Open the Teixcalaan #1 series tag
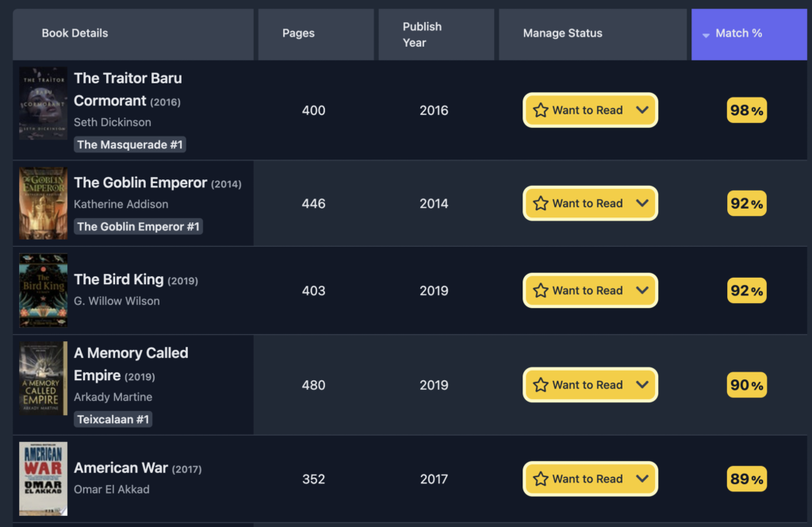 click(x=113, y=419)
